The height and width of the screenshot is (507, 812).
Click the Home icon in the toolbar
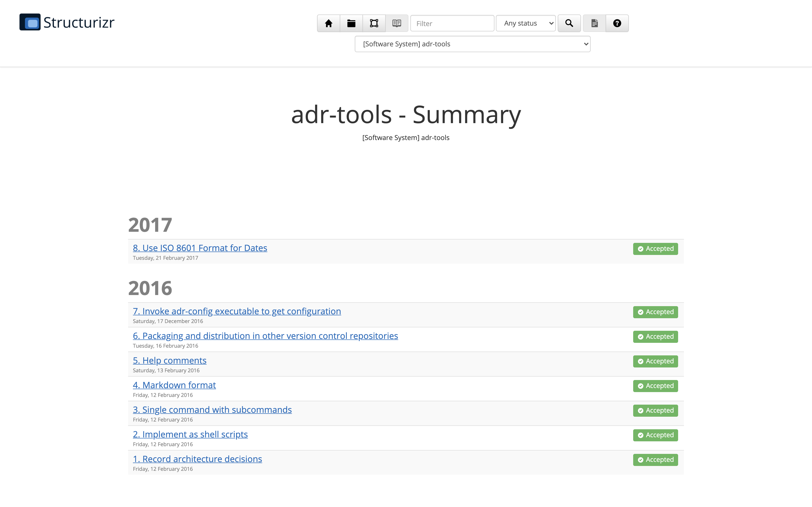point(328,23)
